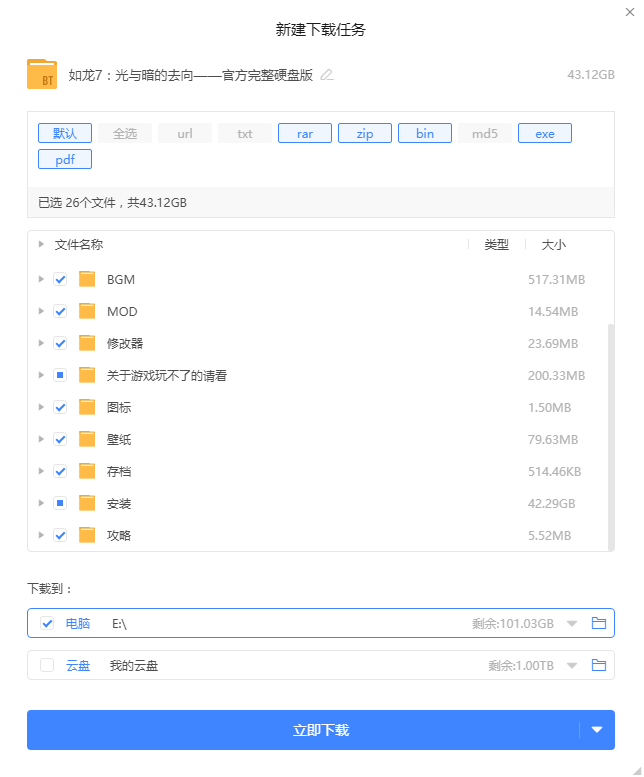Open the cloud disk path dropdown arrow
This screenshot has height=777, width=644.
pyautogui.click(x=572, y=666)
